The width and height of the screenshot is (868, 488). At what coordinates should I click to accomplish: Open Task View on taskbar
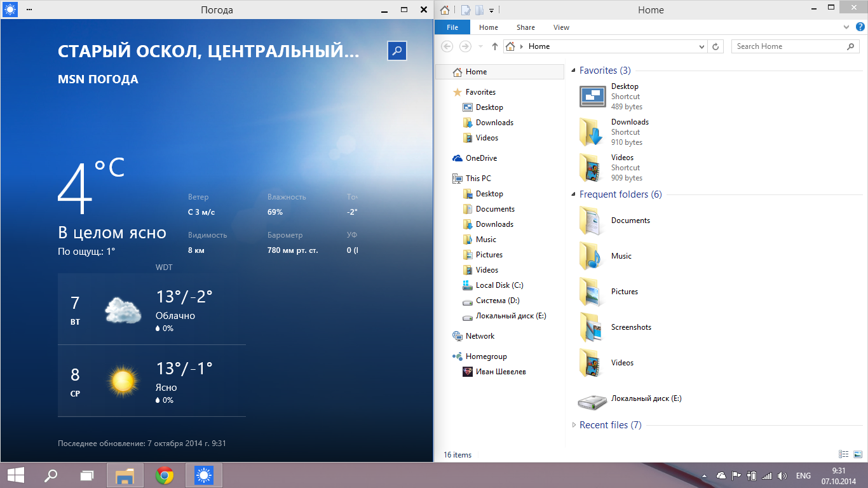(x=87, y=475)
